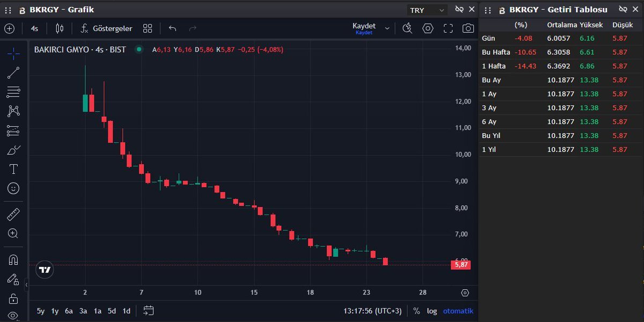The width and height of the screenshot is (644, 322).
Task: Click the Düşük column header
Action: tap(623, 25)
